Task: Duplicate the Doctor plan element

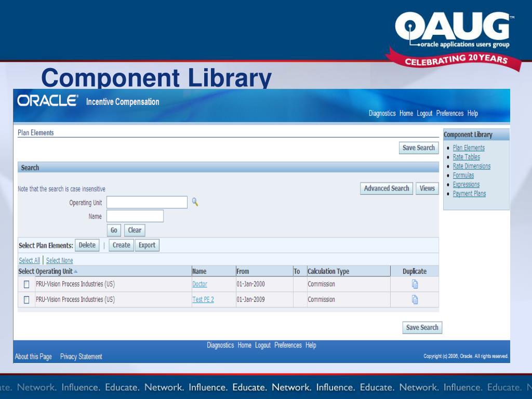Action: coord(415,284)
